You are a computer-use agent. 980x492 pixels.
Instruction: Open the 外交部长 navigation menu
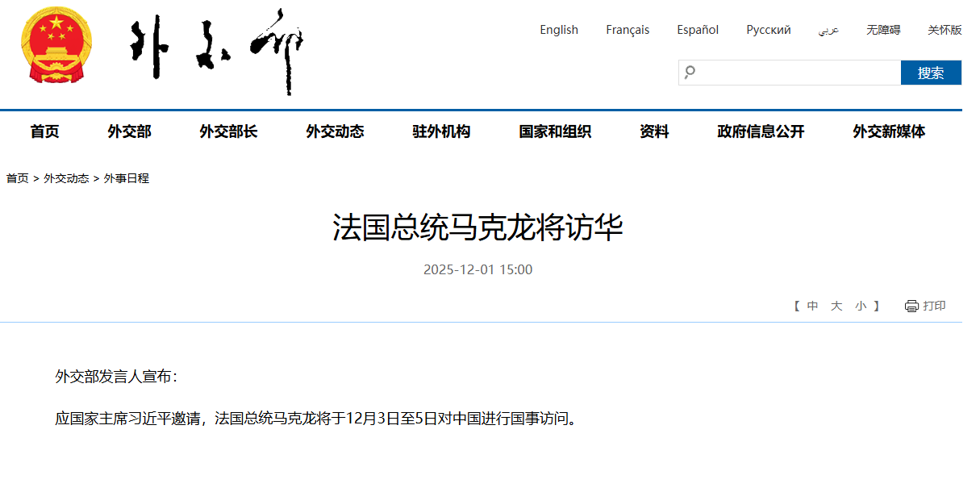click(x=228, y=131)
